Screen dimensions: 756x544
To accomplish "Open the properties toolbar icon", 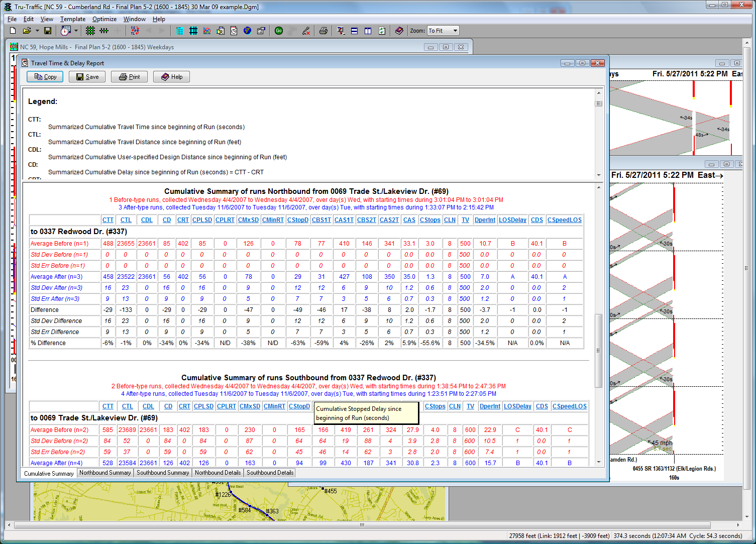I will click(260, 30).
